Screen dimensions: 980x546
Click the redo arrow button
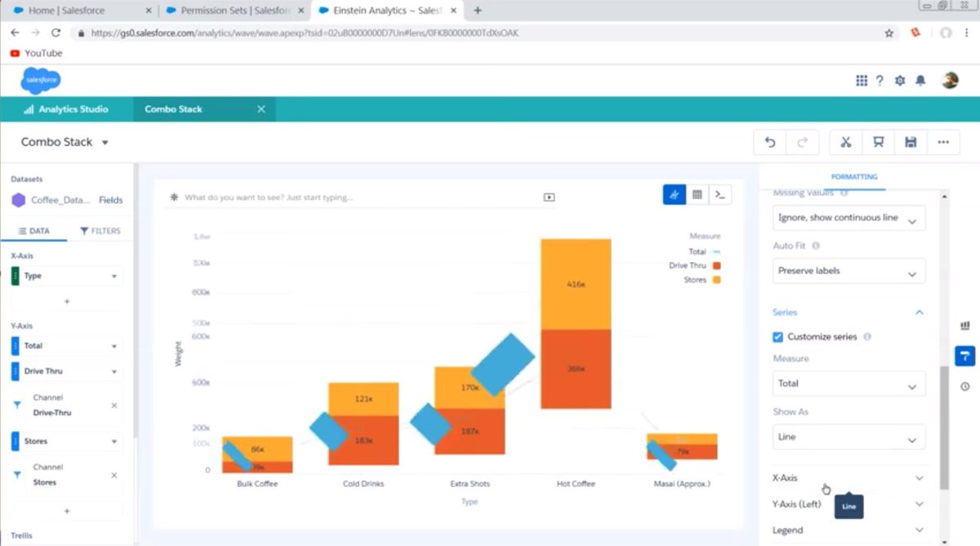pos(803,142)
